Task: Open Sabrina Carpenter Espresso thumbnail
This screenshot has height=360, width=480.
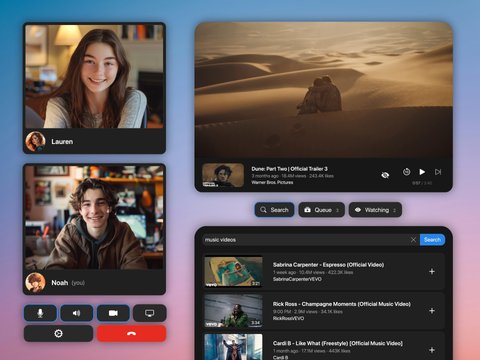Action: pos(233,271)
